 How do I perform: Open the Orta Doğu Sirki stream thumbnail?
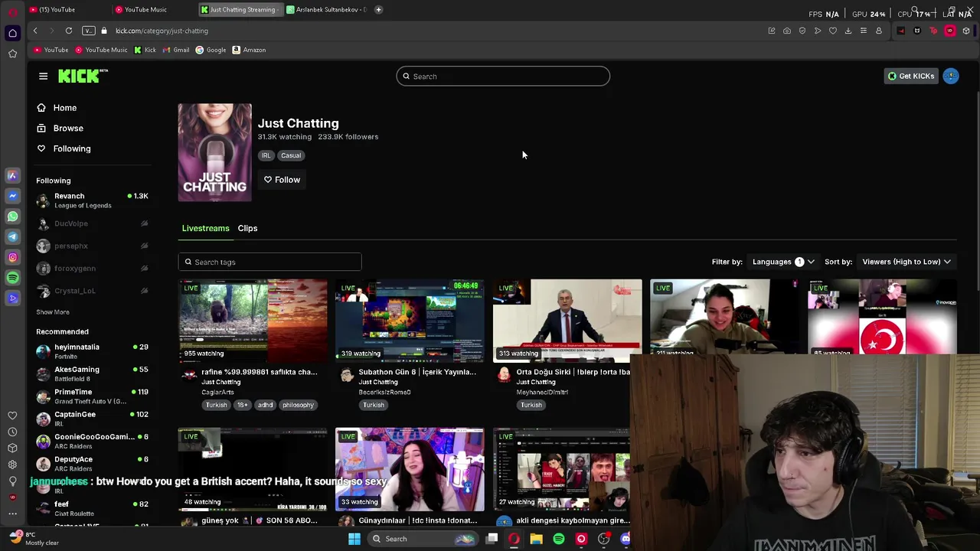pyautogui.click(x=567, y=321)
